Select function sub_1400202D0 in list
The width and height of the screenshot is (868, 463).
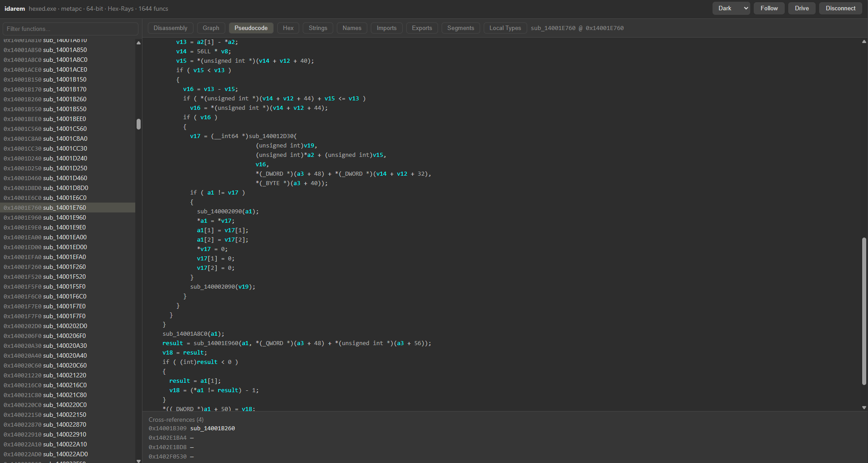(68, 326)
